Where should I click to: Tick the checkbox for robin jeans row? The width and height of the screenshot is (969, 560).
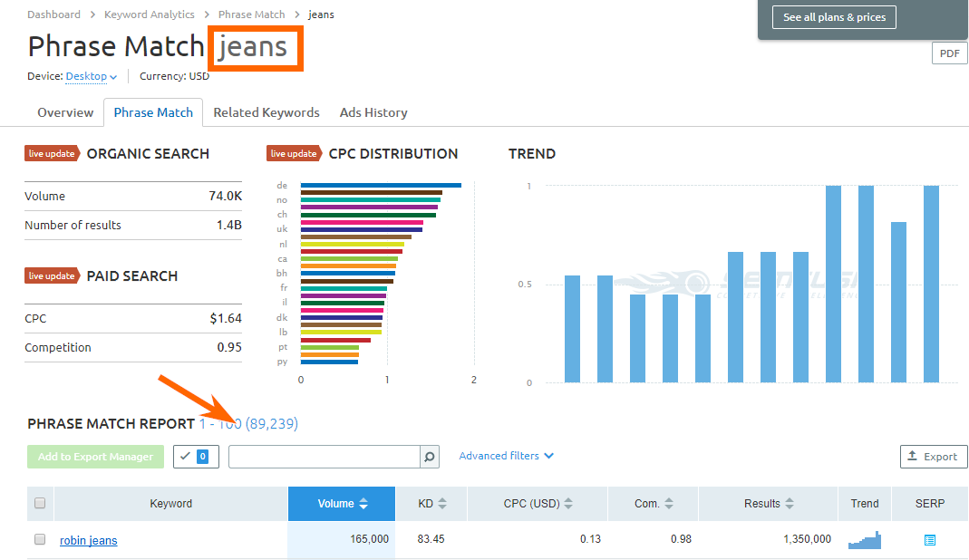pos(40,539)
